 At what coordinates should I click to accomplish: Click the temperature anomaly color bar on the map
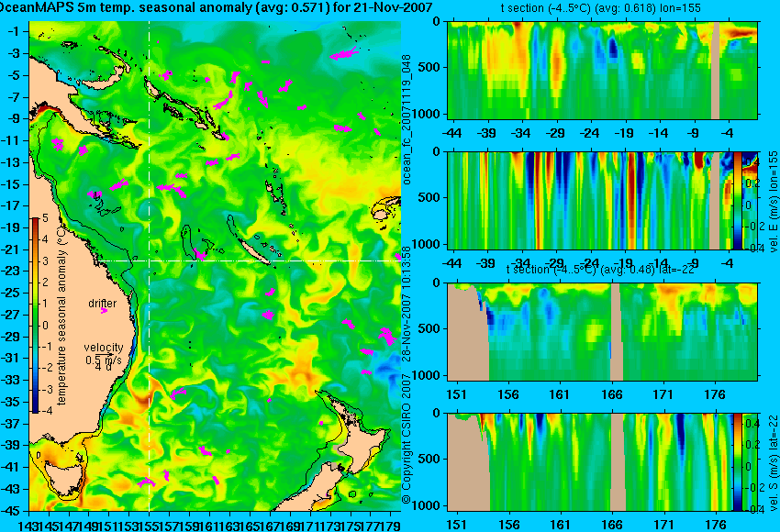point(35,316)
